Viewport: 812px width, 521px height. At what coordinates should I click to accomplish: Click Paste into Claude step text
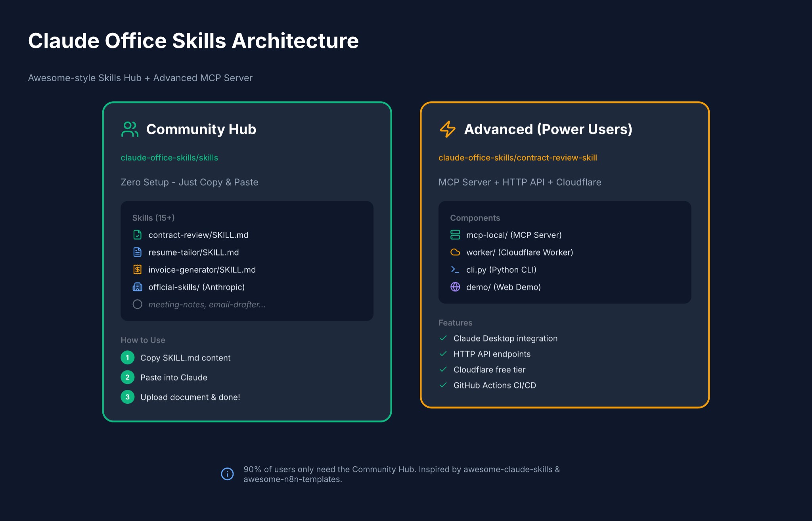174,378
